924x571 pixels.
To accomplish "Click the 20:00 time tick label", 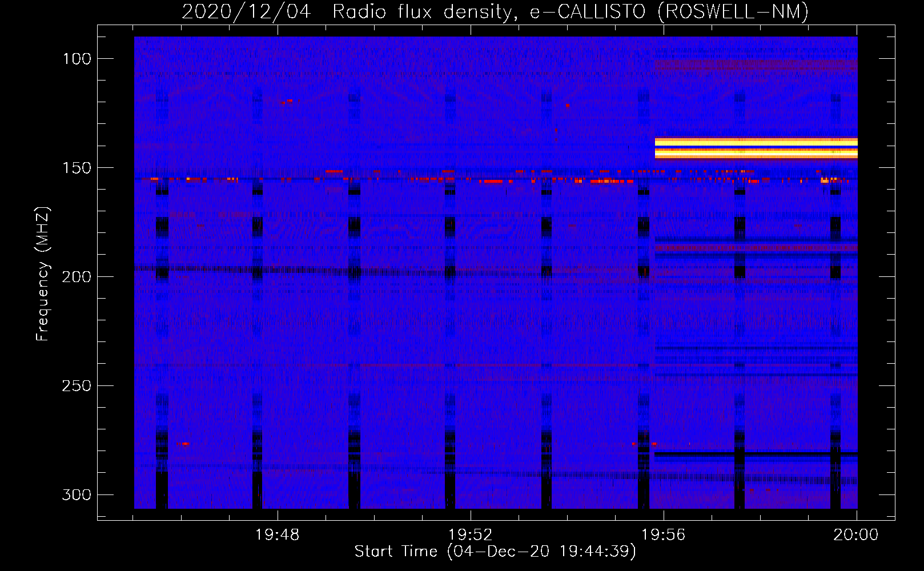I will pyautogui.click(x=856, y=535).
